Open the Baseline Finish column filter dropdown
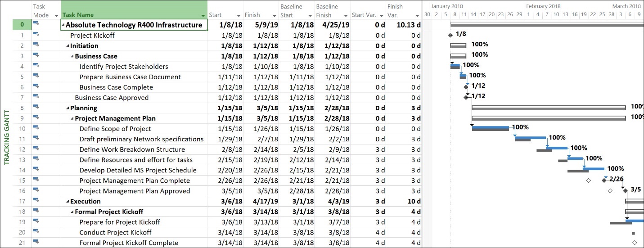Image resolution: width=644 pixels, height=248 pixels. pyautogui.click(x=346, y=15)
